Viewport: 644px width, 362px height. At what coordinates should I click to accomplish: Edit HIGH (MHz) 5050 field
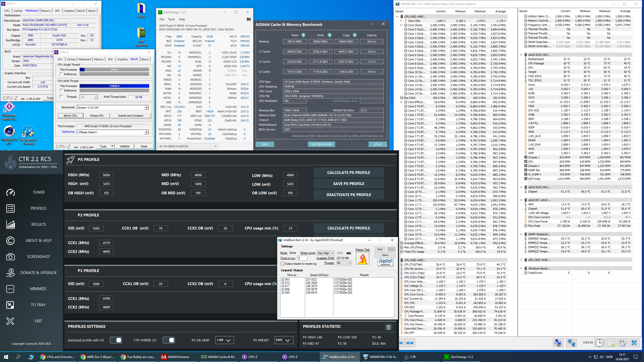pyautogui.click(x=106, y=175)
